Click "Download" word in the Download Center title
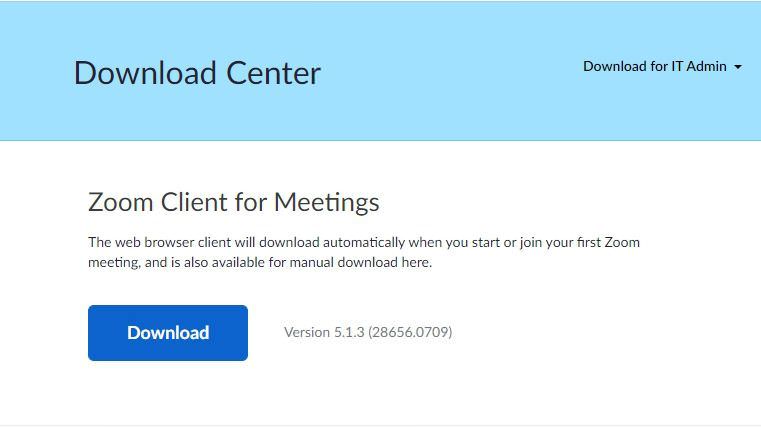 point(145,73)
